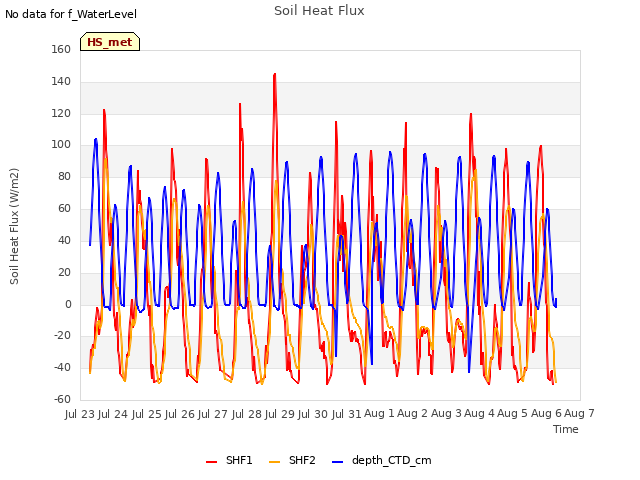Click the blue depth_CTD_cm legend swatch
The image size is (640, 480).
[338, 462]
